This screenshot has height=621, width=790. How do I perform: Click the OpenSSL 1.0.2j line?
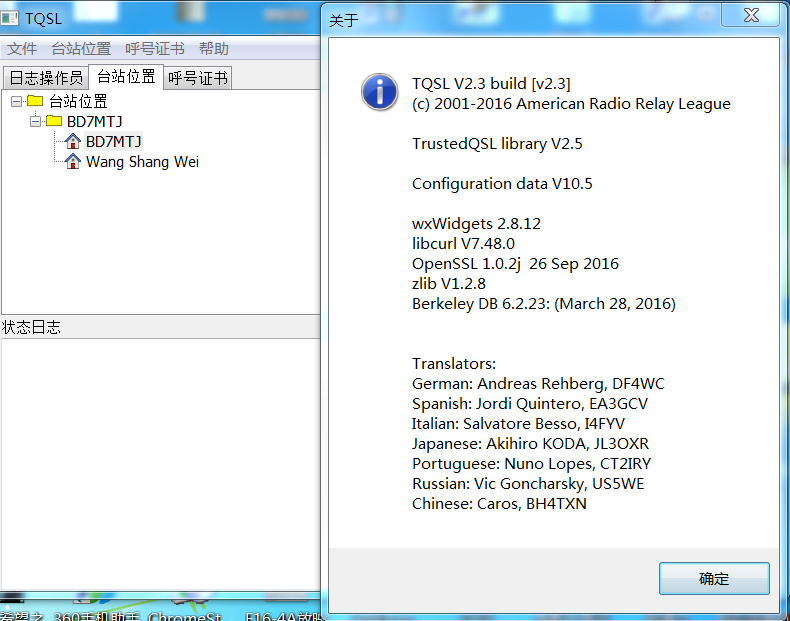coord(515,264)
